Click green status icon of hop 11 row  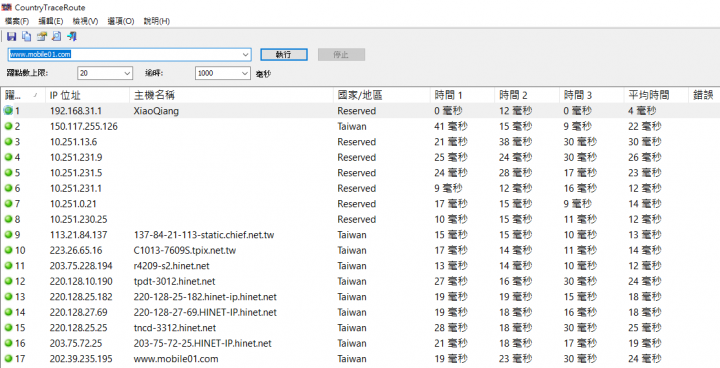pyautogui.click(x=8, y=266)
